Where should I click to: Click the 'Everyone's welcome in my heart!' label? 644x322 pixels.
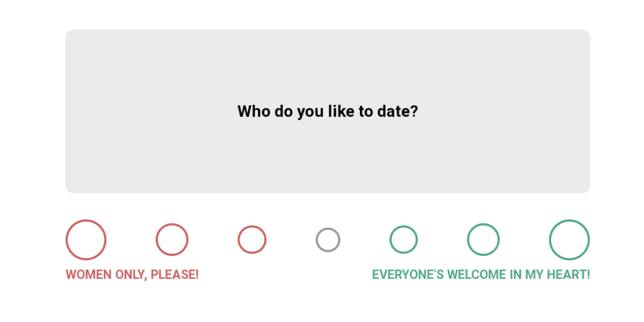tap(481, 275)
